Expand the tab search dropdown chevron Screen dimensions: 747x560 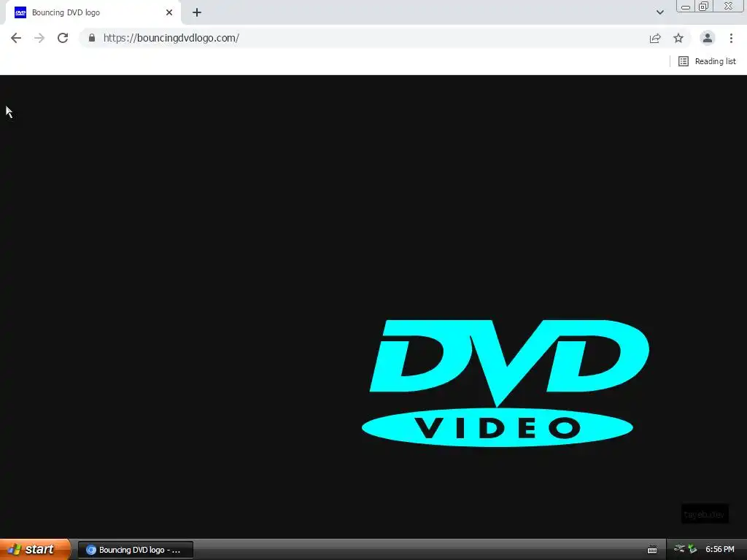(659, 12)
